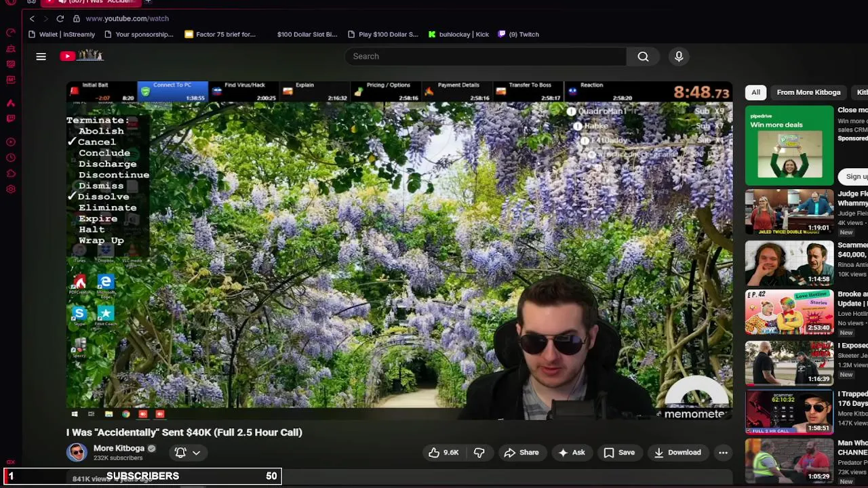Open the history clock in the sidebar

point(11,158)
